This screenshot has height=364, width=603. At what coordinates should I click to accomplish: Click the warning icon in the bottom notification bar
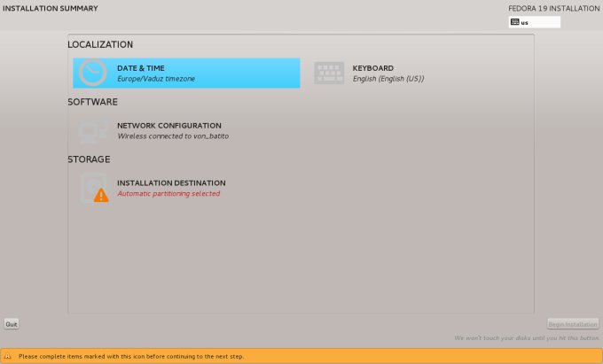[7, 356]
